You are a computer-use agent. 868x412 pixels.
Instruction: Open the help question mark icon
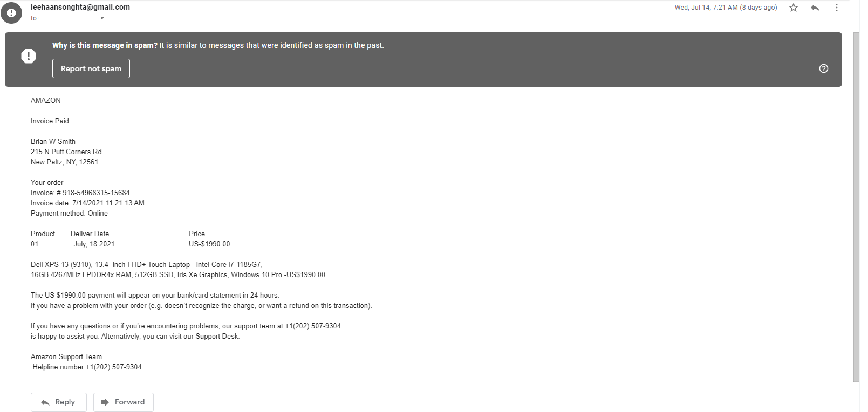click(x=824, y=68)
